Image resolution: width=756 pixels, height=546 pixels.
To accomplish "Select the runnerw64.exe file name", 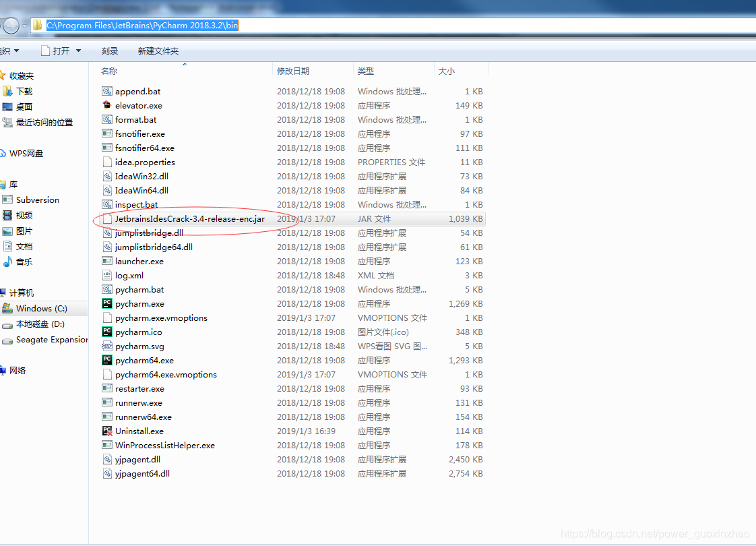I will 144,417.
